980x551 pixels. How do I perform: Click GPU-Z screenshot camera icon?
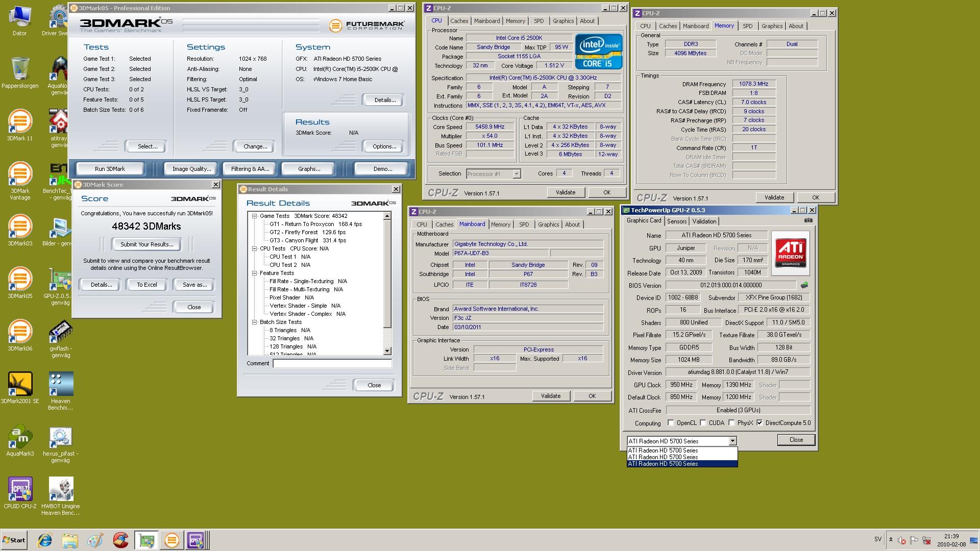[x=808, y=220]
